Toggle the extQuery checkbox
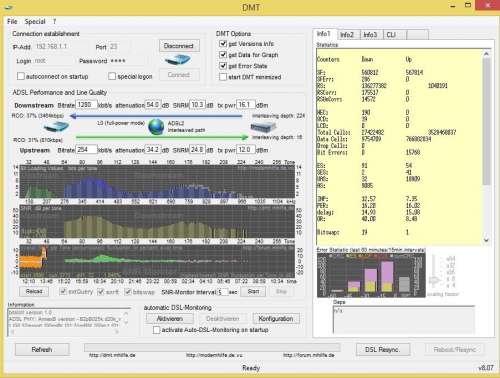This screenshot has width=500, height=378. [63, 292]
